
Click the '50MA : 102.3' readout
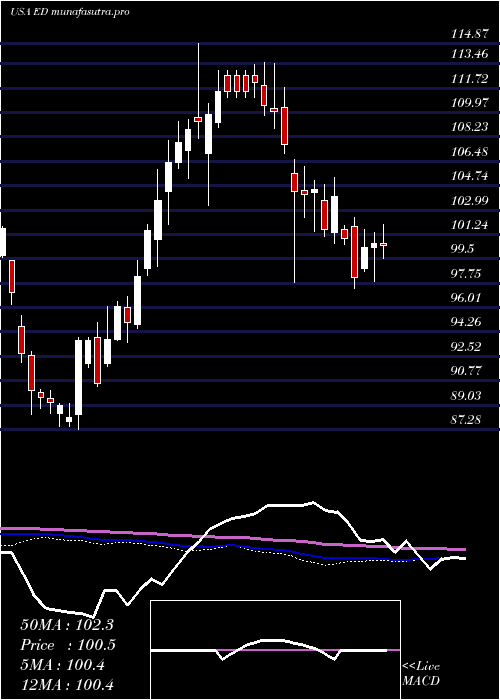(x=65, y=625)
